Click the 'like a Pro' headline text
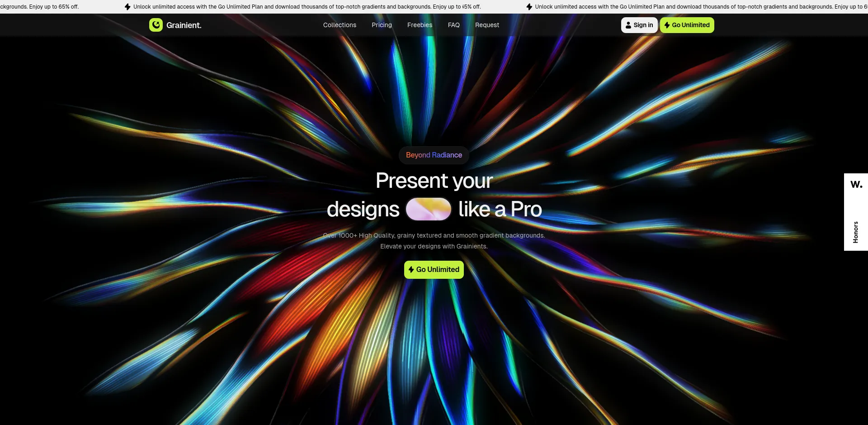 point(500,209)
